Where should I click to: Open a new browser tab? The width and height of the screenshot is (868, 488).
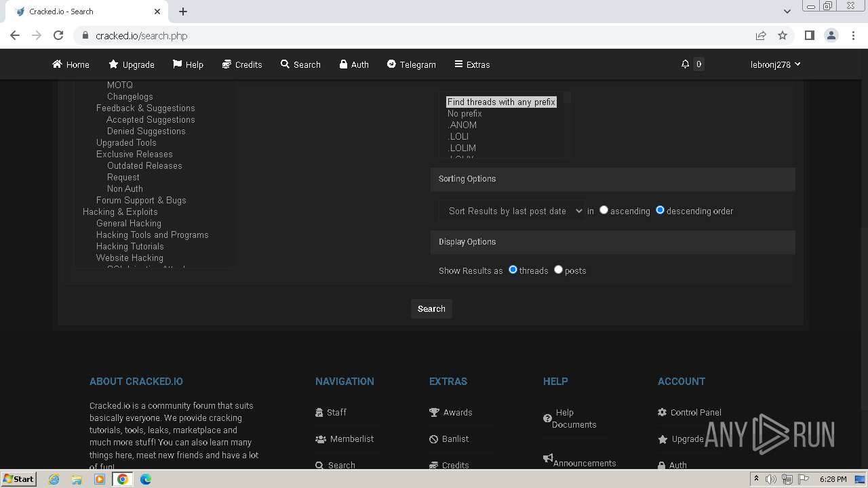[183, 11]
